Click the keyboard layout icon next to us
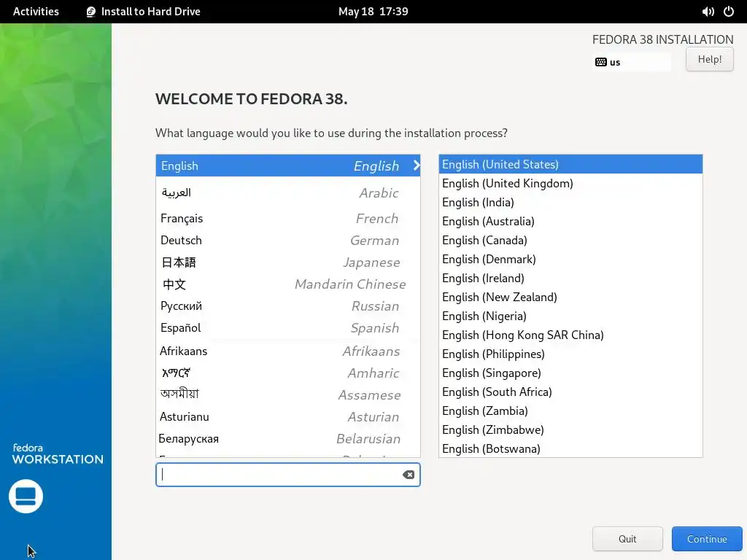This screenshot has height=560, width=747. [x=601, y=62]
